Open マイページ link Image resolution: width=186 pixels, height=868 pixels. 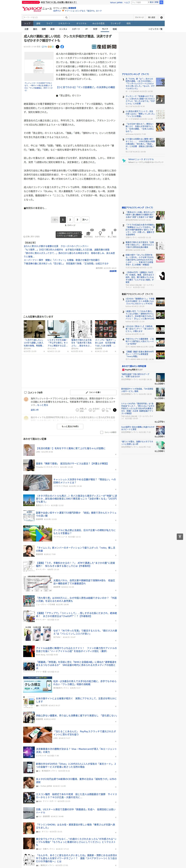[139, 18]
